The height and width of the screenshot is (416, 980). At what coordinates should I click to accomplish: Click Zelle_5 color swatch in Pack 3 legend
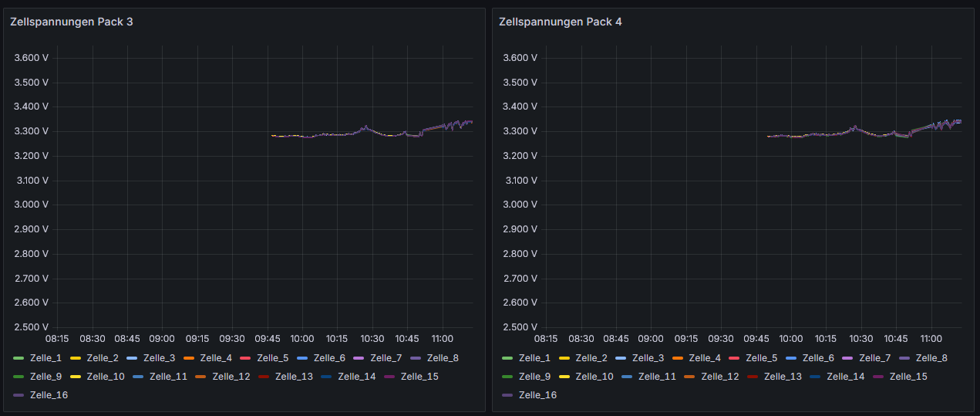[246, 358]
